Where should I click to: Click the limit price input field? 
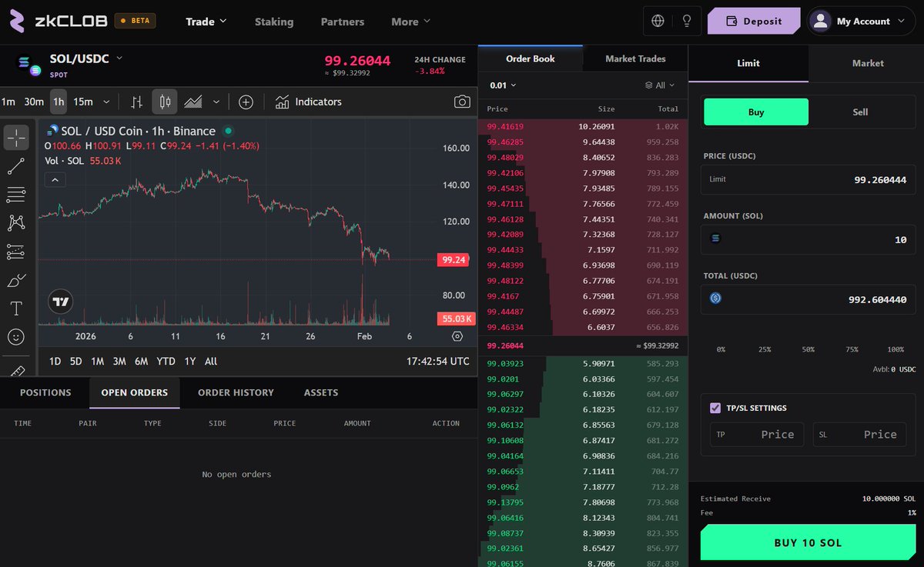click(x=808, y=179)
